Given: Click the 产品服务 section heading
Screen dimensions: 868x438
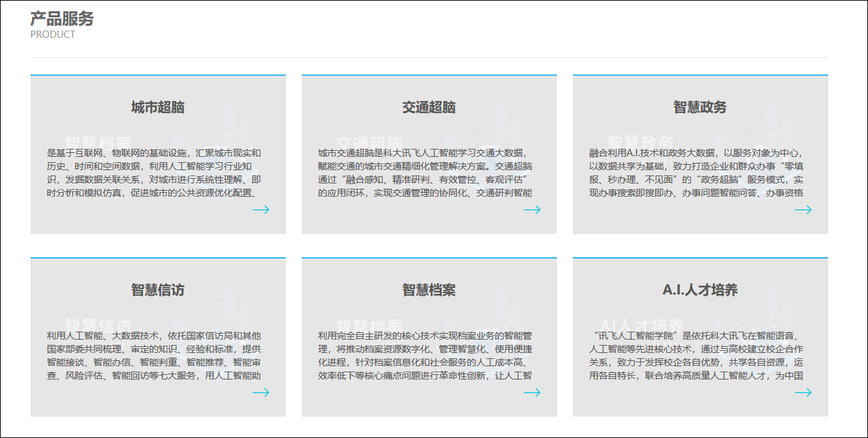Looking at the screenshot, I should 60,19.
